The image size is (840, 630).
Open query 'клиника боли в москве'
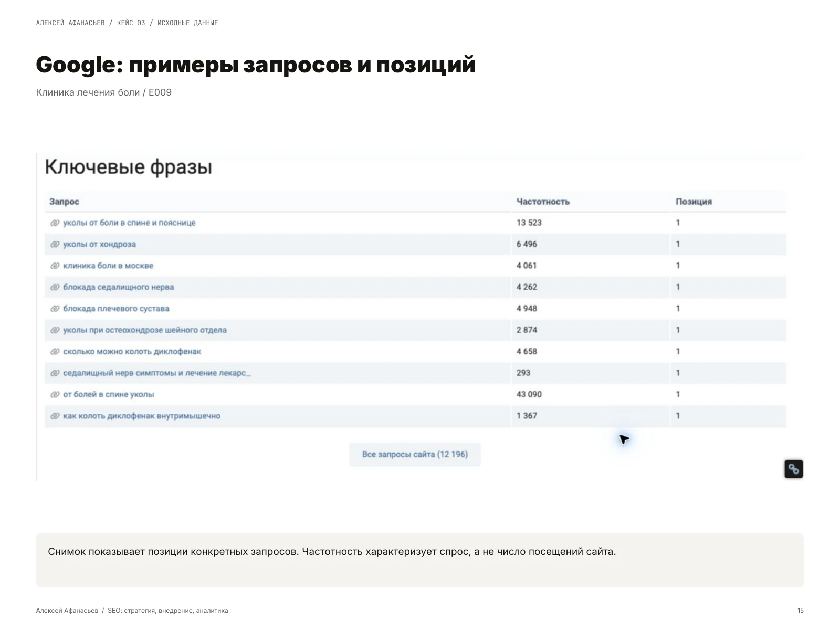pos(108,266)
